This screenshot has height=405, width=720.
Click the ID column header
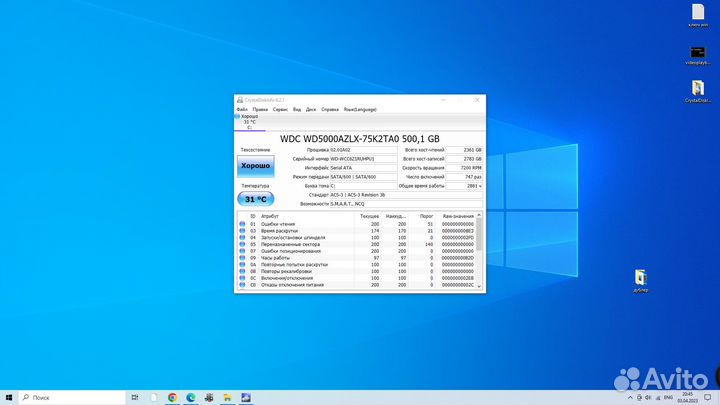253,216
